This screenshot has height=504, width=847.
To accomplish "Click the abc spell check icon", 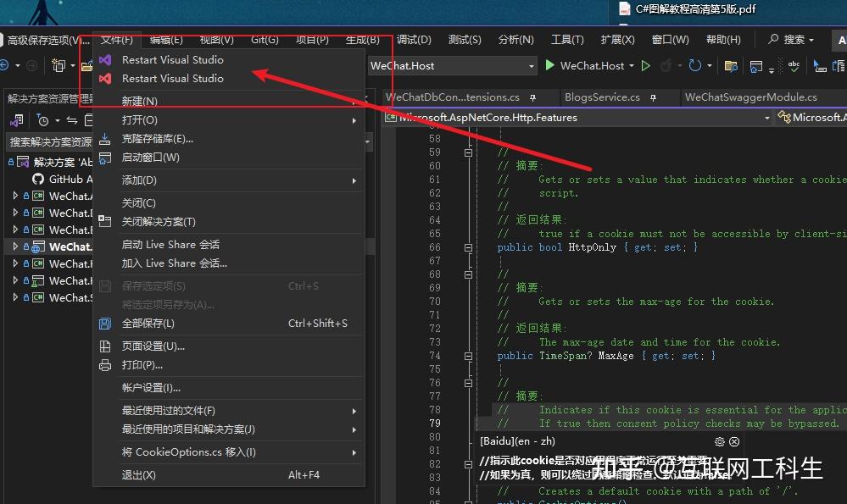I will tap(794, 66).
